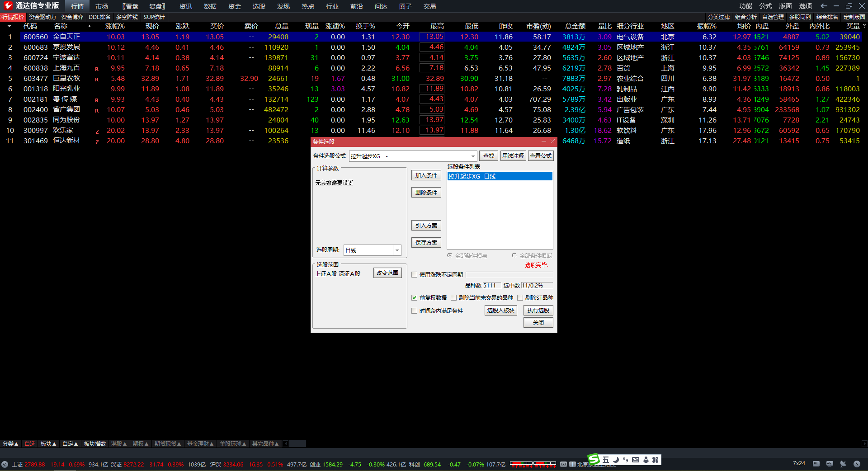
Task: Minimize the 条件选股 dialog
Action: click(x=543, y=141)
